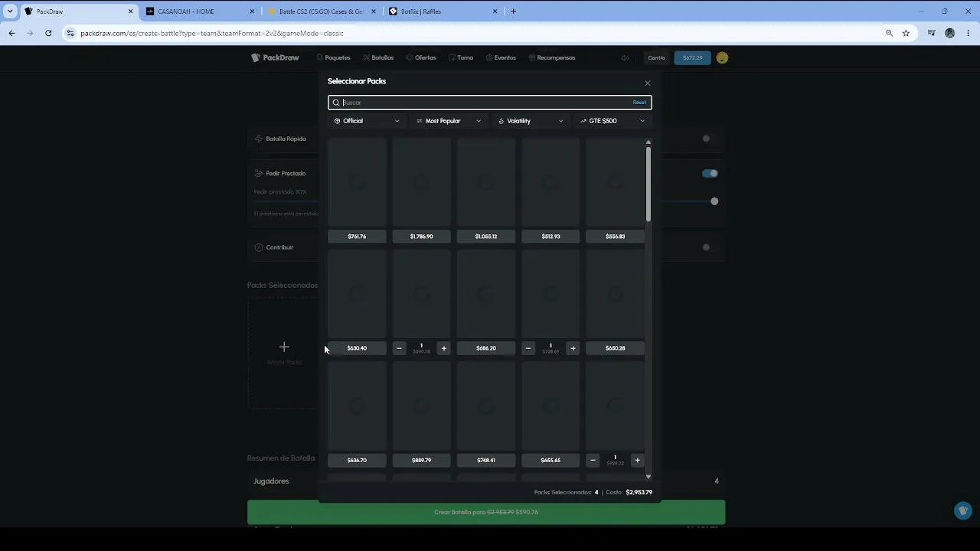Increase quantity of the pack beside $630.40
The width and height of the screenshot is (980, 551).
point(443,348)
